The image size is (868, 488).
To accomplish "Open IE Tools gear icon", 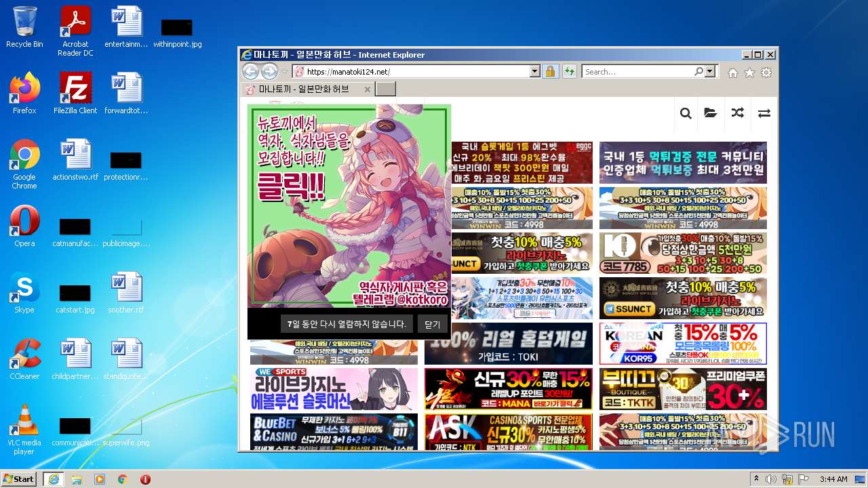I will pos(766,73).
